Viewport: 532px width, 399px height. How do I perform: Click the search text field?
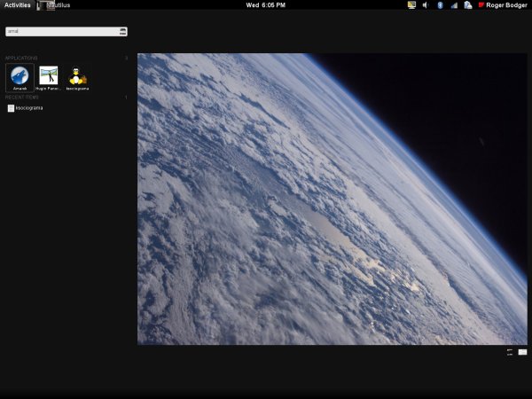click(60, 31)
